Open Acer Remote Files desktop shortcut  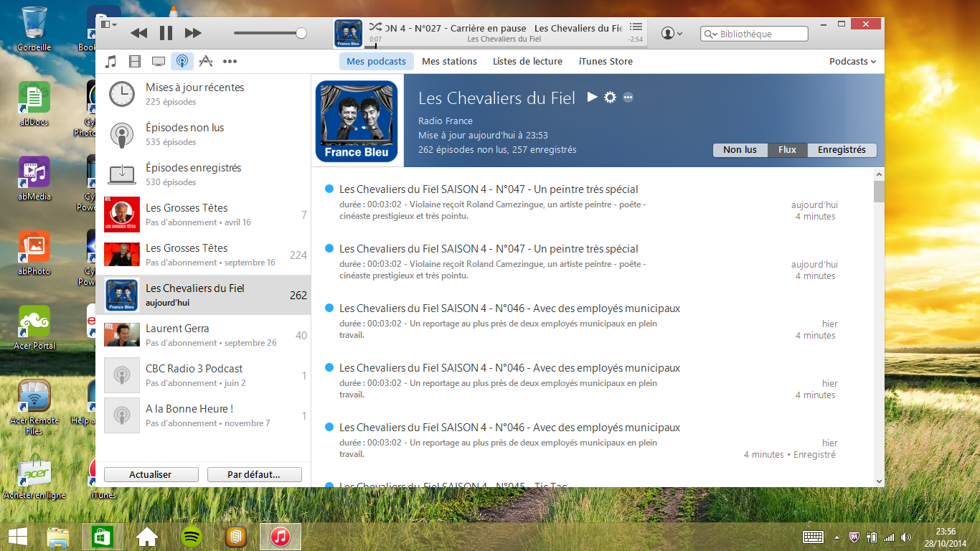point(34,407)
